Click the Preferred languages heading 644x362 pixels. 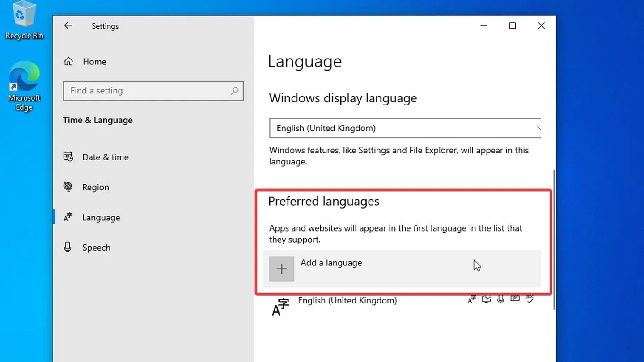tap(324, 202)
